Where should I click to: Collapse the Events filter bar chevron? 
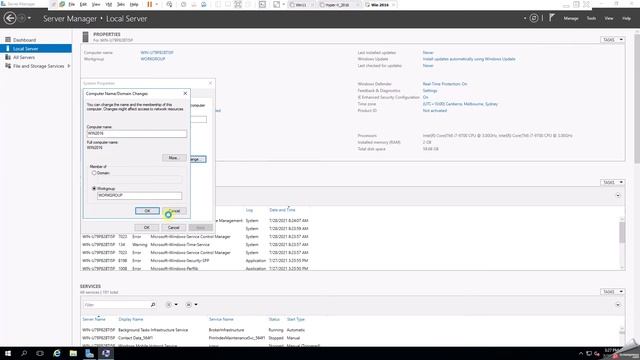618,196
